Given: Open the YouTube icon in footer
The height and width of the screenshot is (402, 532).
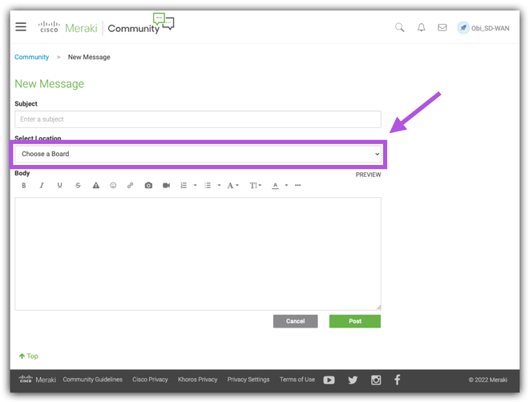Looking at the screenshot, I should pyautogui.click(x=329, y=380).
